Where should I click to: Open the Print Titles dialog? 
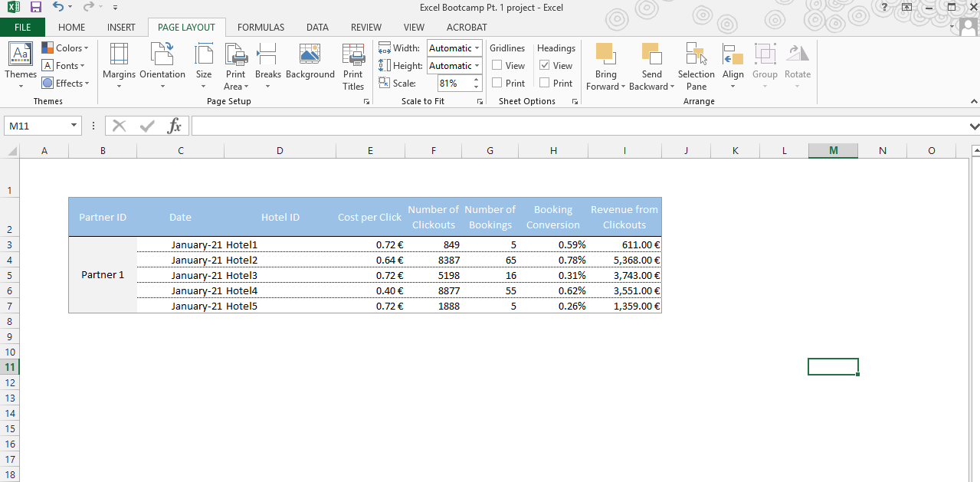tap(353, 66)
